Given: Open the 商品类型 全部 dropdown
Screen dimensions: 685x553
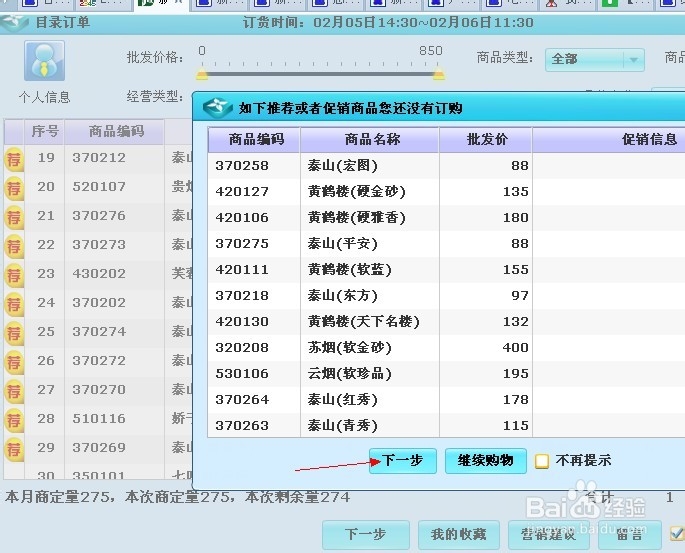Looking at the screenshot, I should (x=595, y=59).
